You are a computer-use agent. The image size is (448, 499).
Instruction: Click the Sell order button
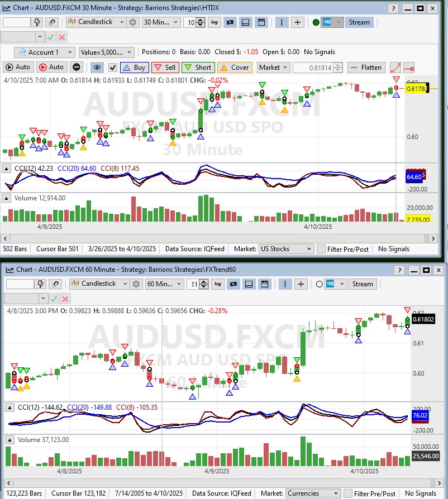coord(165,68)
